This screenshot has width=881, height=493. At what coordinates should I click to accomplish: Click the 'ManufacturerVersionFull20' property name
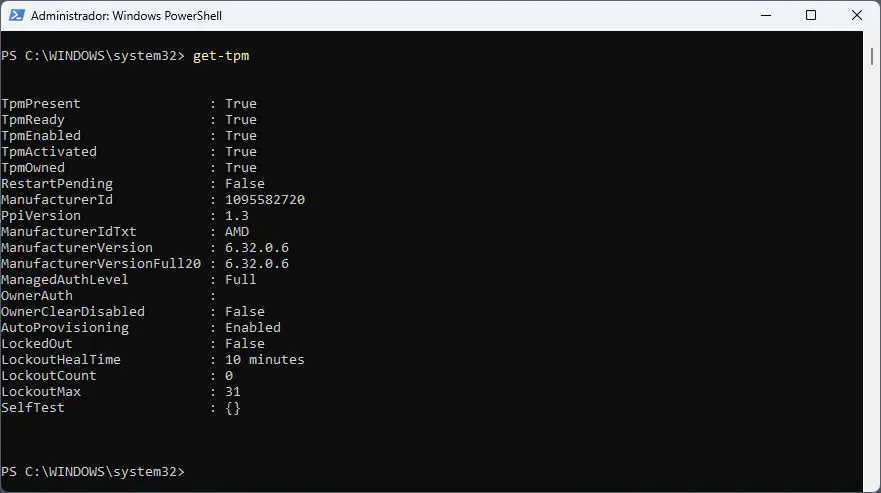point(101,264)
